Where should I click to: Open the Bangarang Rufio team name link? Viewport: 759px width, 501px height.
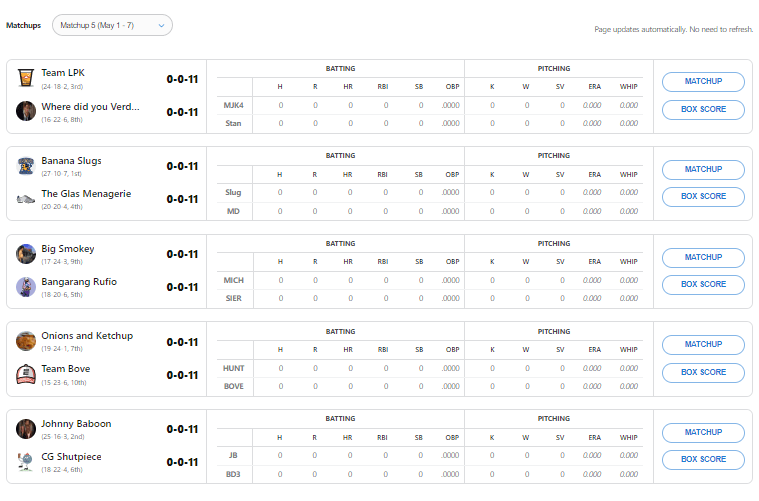point(79,282)
